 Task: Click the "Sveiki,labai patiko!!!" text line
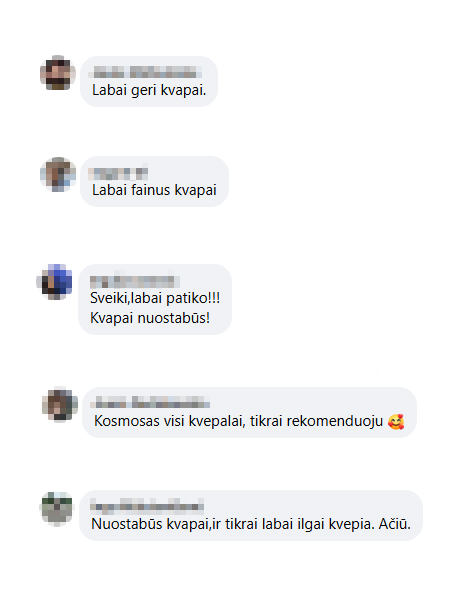point(155,298)
